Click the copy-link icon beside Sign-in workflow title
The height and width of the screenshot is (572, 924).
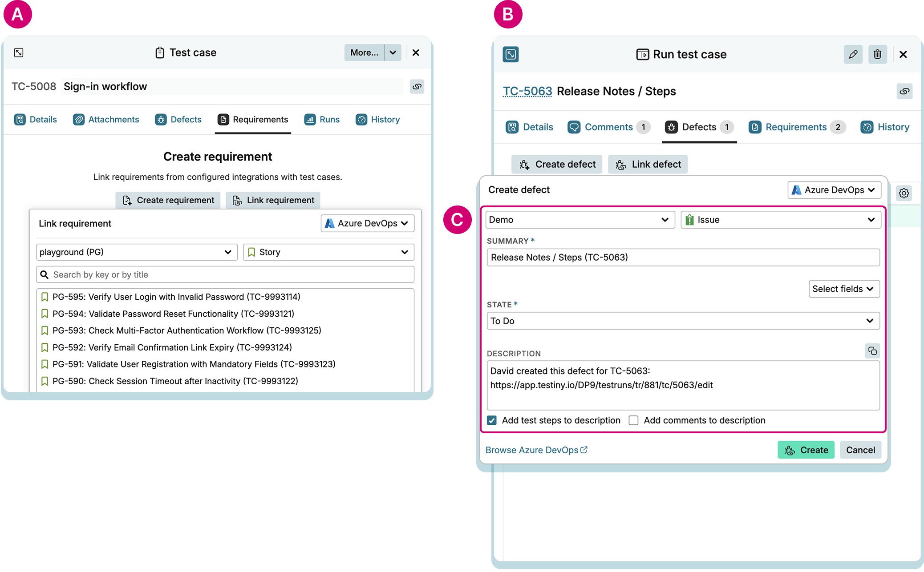[417, 87]
